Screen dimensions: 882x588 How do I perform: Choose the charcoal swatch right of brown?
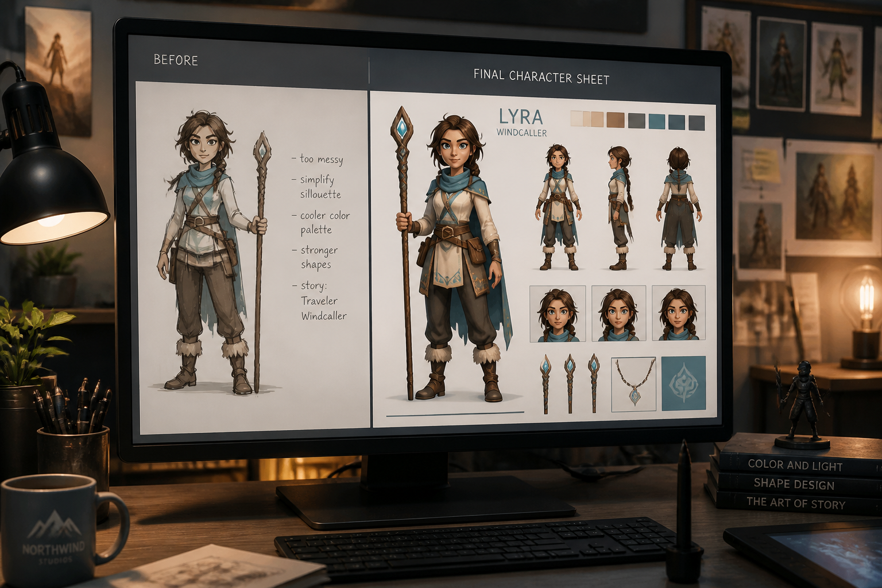(x=637, y=121)
